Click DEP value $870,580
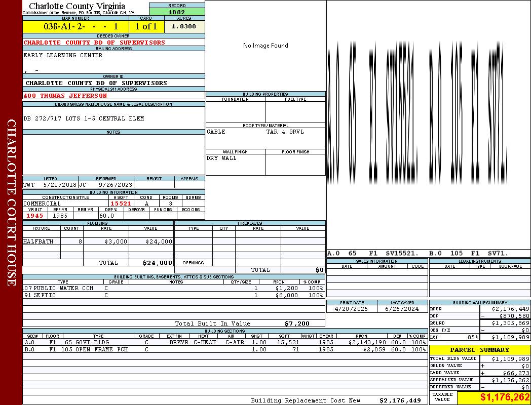This screenshot has height=405, width=532. click(514, 316)
